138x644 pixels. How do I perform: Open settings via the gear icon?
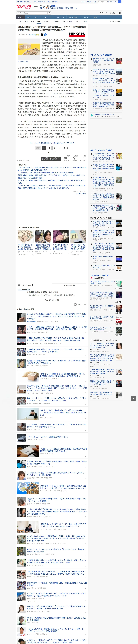point(120,13)
